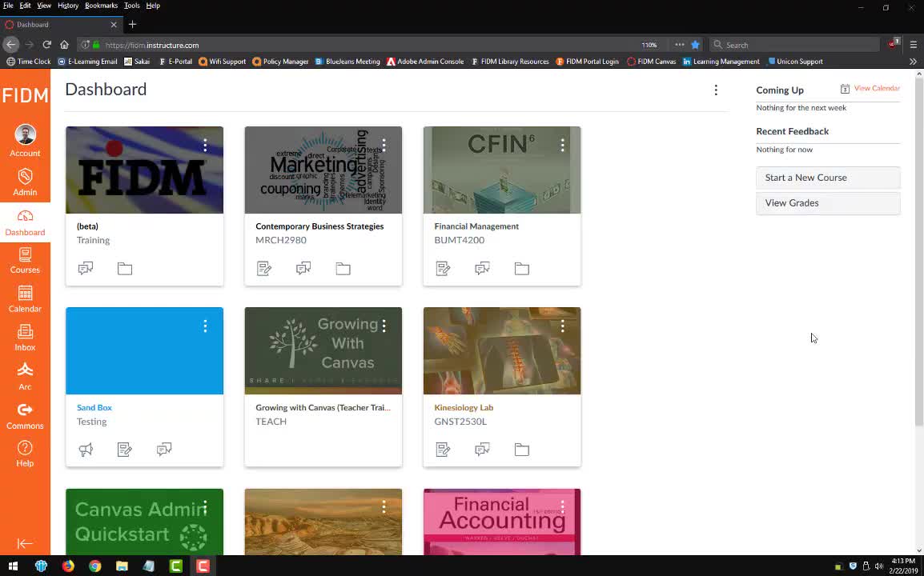
Task: Open the Sand Box course link
Action: pos(94,407)
